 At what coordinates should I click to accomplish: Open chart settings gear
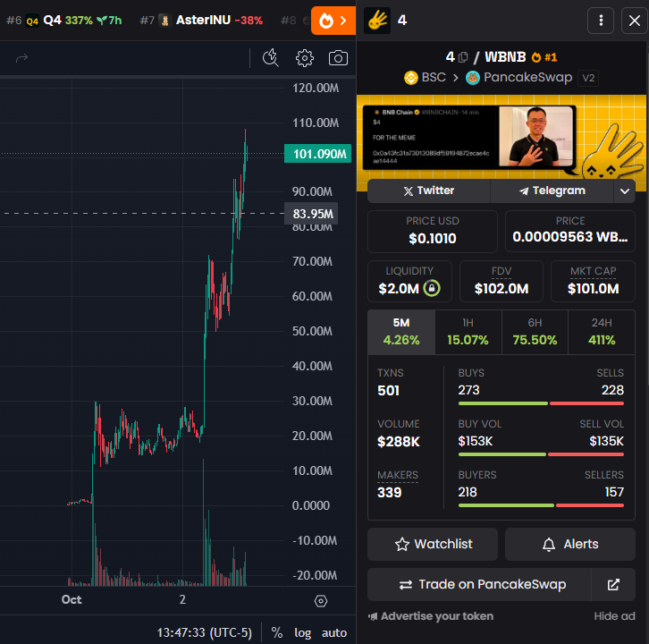[x=304, y=58]
